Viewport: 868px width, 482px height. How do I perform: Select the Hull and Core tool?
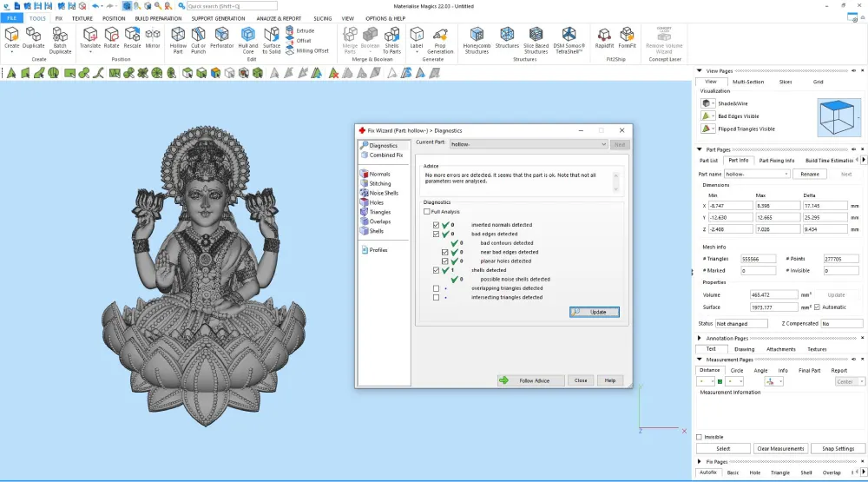click(x=248, y=41)
